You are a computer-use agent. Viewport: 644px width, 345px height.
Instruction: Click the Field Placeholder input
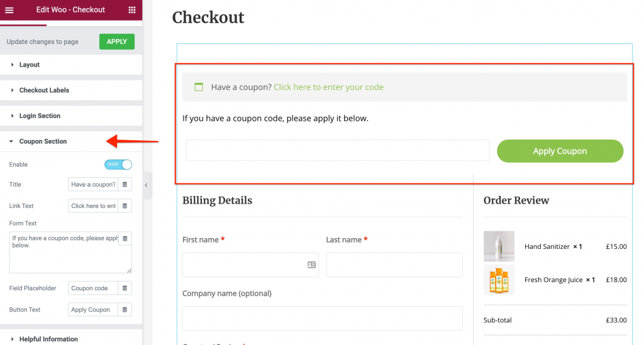tap(93, 288)
